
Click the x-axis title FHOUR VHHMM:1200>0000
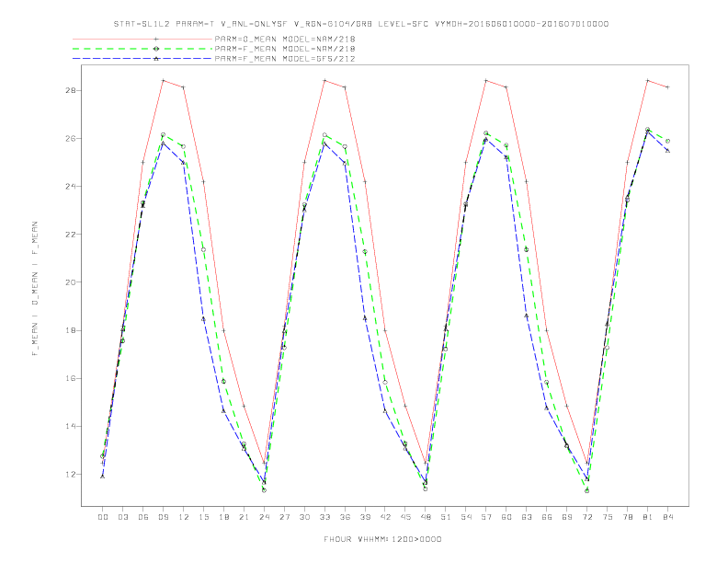[382, 539]
